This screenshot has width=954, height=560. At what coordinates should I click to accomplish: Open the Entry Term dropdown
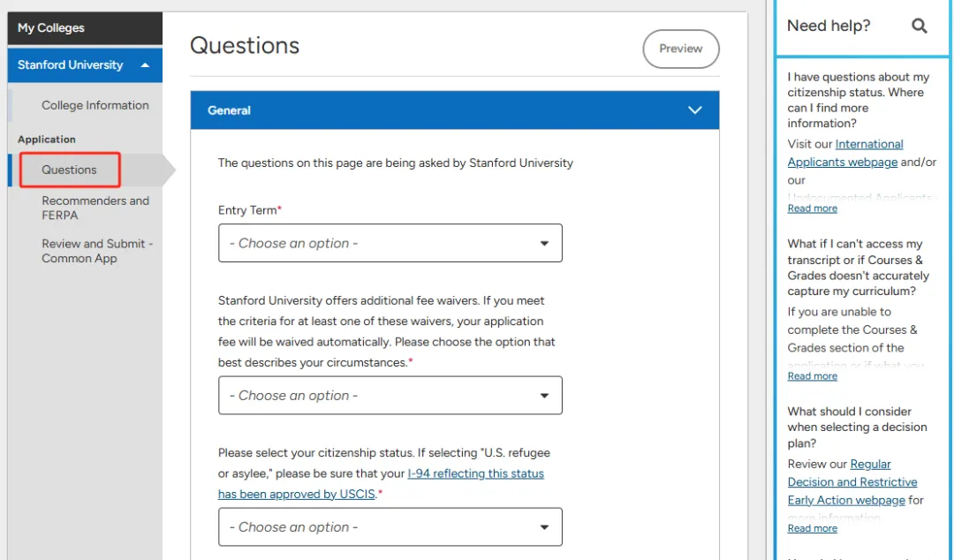pyautogui.click(x=390, y=243)
